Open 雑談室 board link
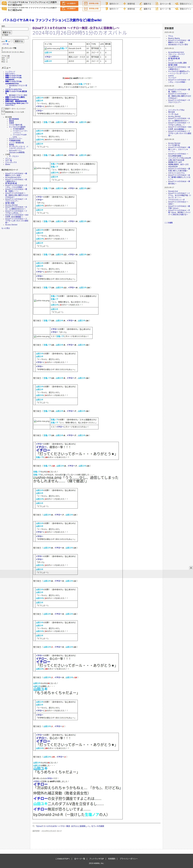This screenshot has height=868, width=193. click(11, 121)
